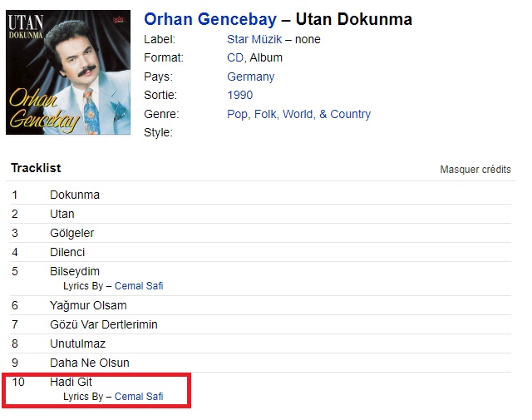Screen dimensions: 532x420
Task: Click the Hadi Git track title
Action: click(x=71, y=382)
